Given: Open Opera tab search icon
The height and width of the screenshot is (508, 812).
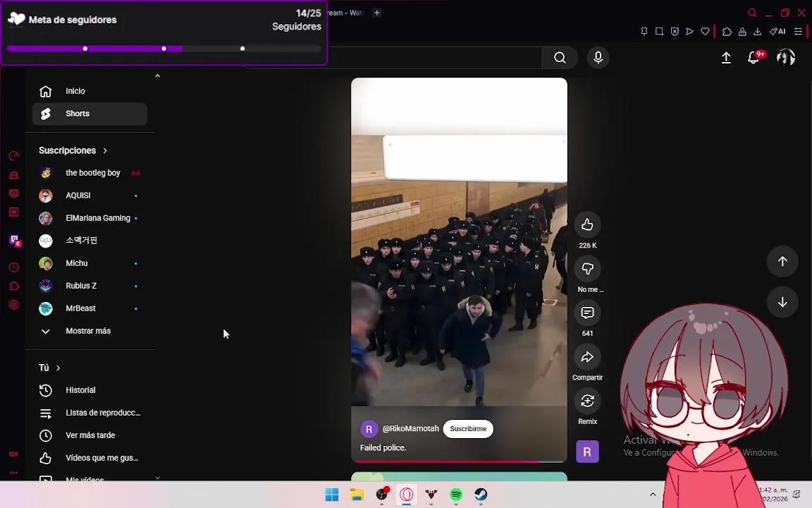Looking at the screenshot, I should click(x=752, y=13).
